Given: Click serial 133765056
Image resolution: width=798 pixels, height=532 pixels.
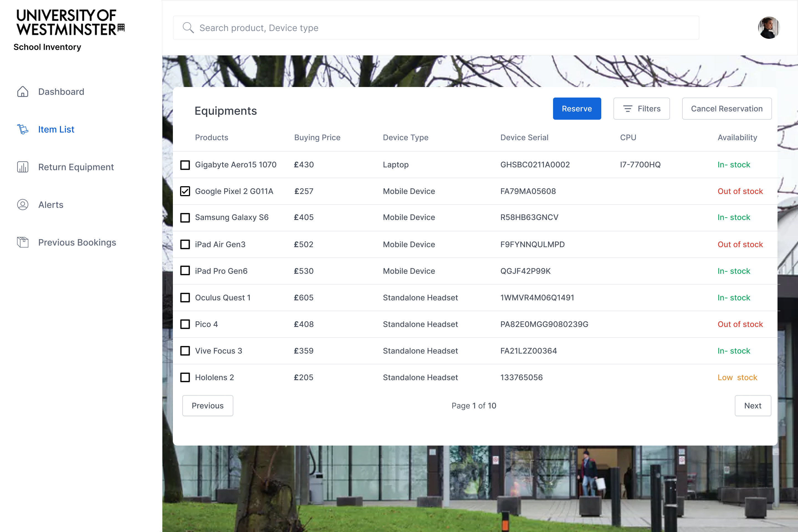Looking at the screenshot, I should coord(521,377).
